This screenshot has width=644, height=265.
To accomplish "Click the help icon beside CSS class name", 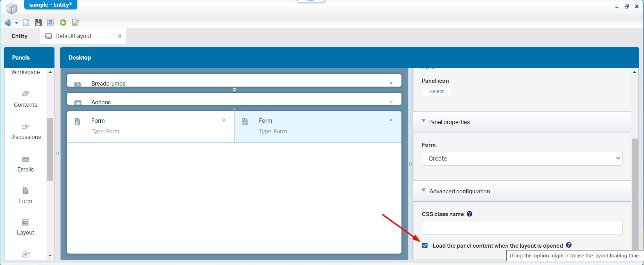I will [469, 214].
